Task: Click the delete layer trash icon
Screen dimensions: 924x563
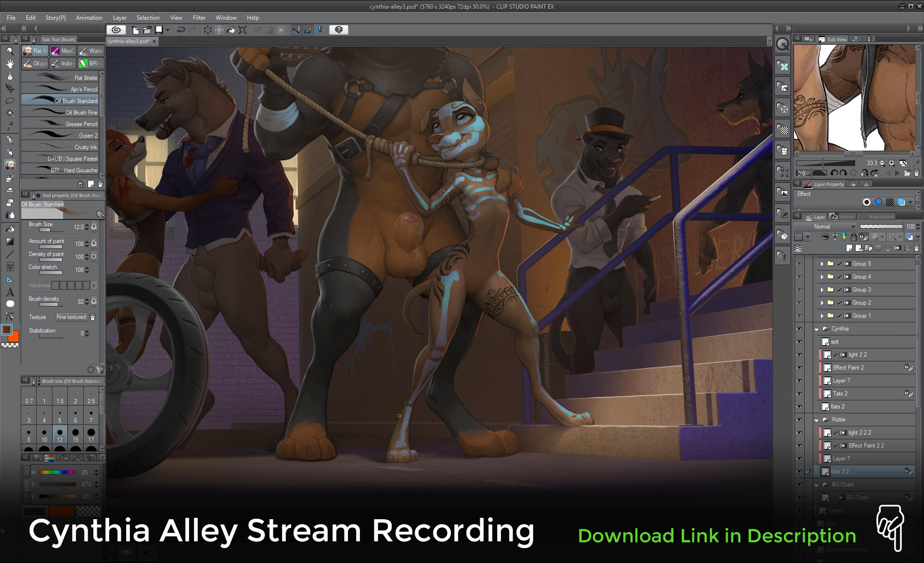Action: click(916, 248)
